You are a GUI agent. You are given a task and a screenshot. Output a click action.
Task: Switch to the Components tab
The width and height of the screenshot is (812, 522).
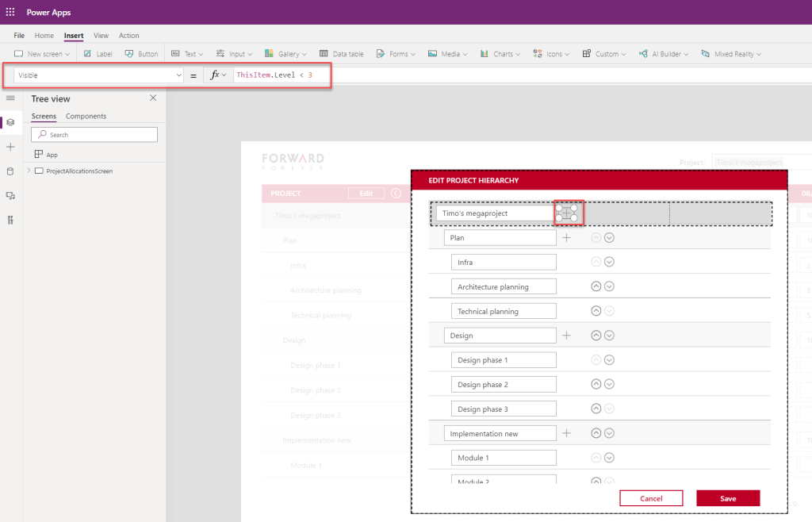pyautogui.click(x=86, y=116)
